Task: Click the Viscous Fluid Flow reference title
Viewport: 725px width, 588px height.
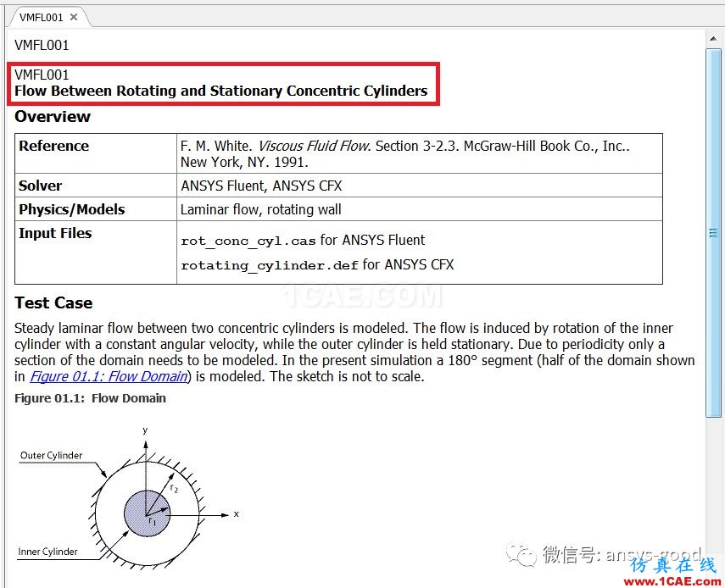Action: coord(314,146)
